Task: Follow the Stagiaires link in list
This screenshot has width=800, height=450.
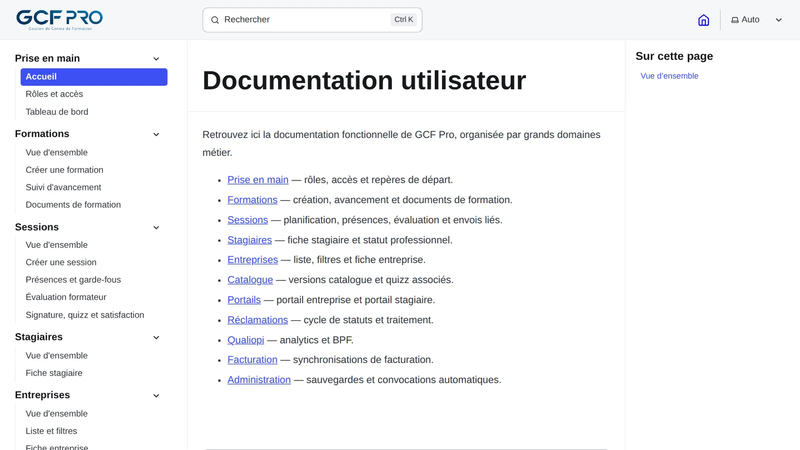Action: click(x=249, y=240)
